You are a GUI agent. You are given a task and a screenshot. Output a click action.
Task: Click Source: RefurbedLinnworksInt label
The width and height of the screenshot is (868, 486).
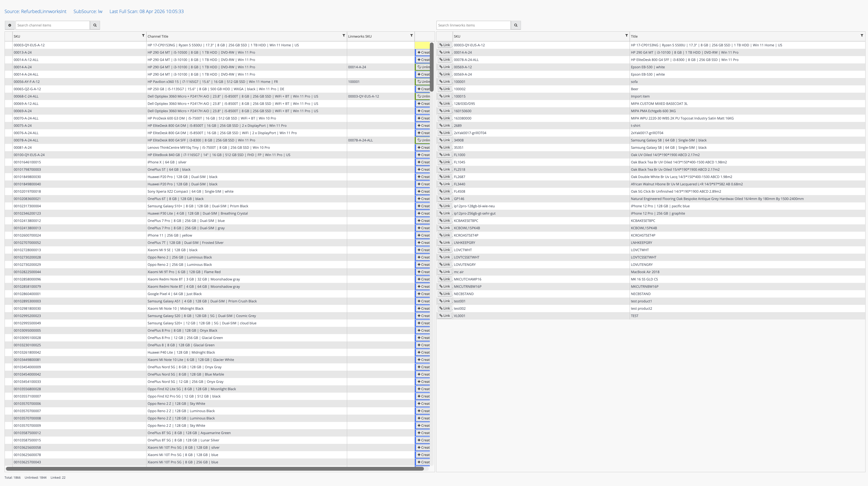click(35, 11)
